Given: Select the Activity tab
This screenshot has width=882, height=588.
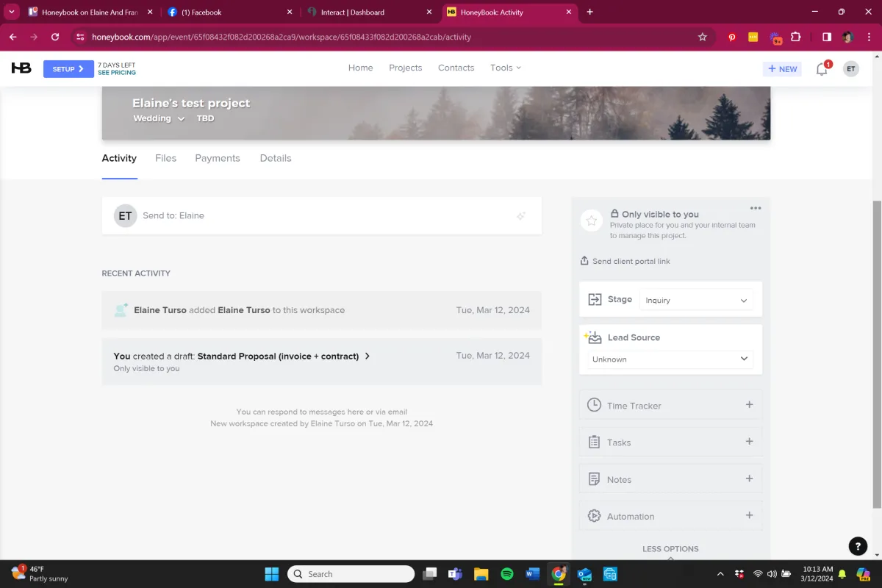Looking at the screenshot, I should click(119, 158).
